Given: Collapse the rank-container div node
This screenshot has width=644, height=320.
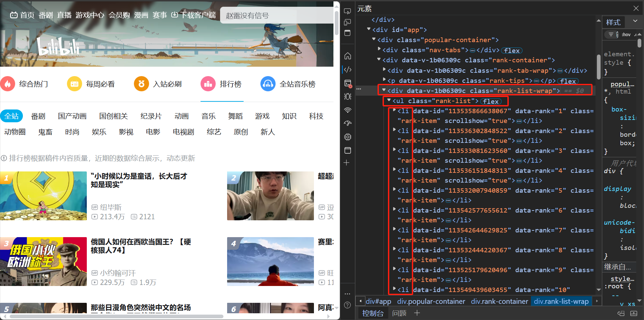Looking at the screenshot, I should (x=379, y=59).
